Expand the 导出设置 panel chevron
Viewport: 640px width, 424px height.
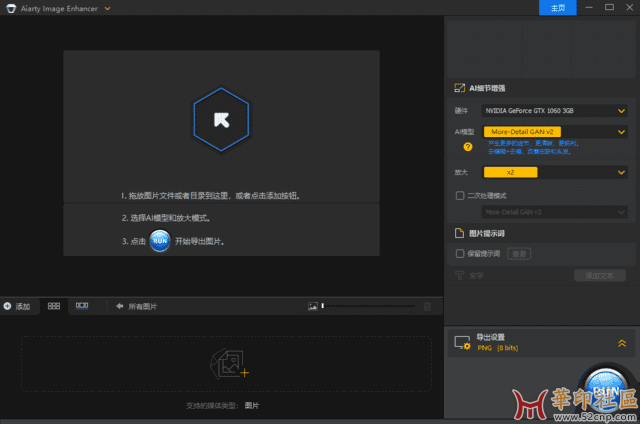622,343
